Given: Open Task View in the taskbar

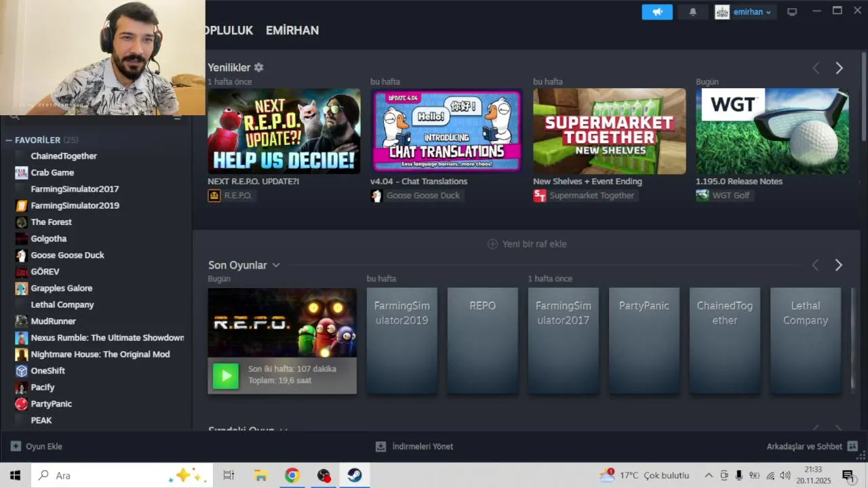Looking at the screenshot, I should tap(229, 475).
